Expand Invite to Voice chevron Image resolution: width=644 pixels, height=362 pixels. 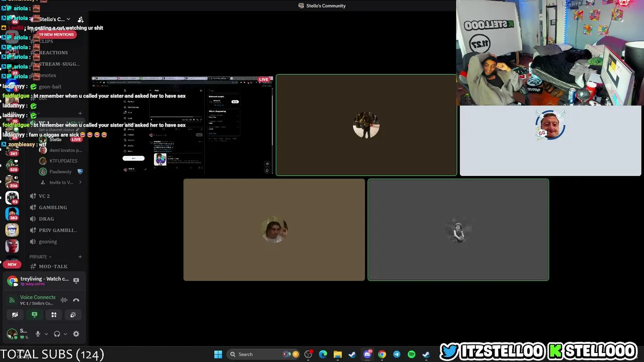coord(80,182)
